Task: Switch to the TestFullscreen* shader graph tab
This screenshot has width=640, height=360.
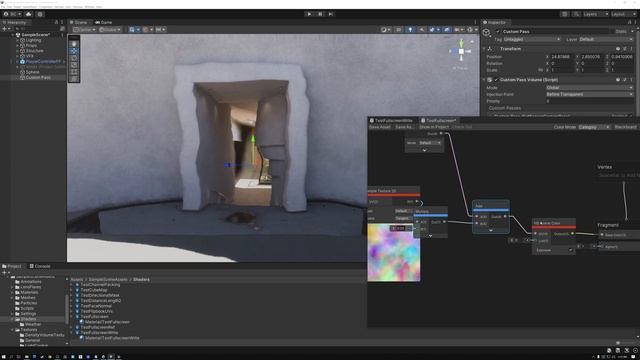Action: pos(439,120)
